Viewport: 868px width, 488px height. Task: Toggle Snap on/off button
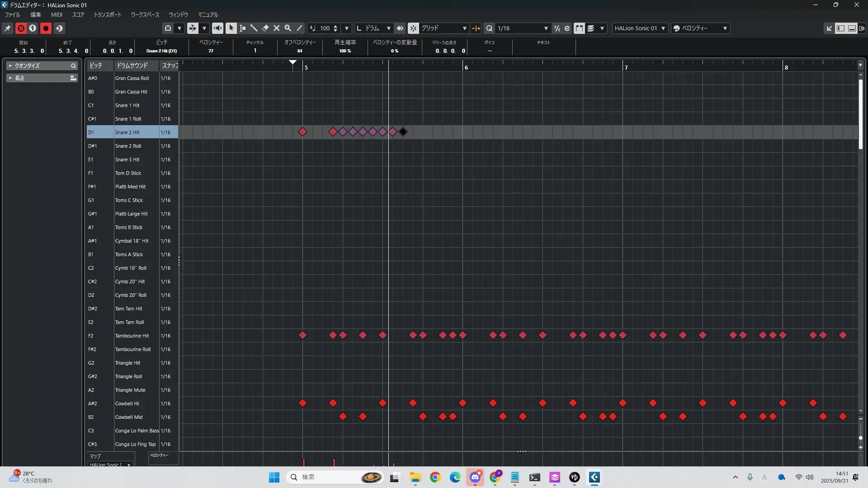413,28
